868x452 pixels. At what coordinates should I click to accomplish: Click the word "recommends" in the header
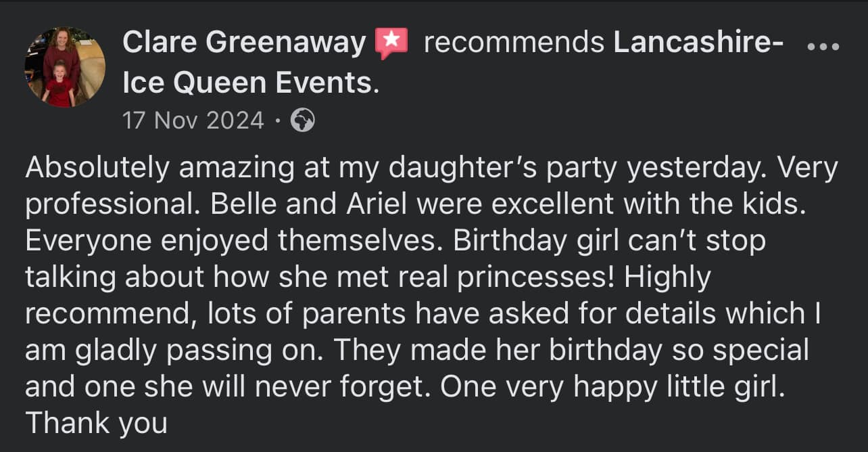(514, 43)
